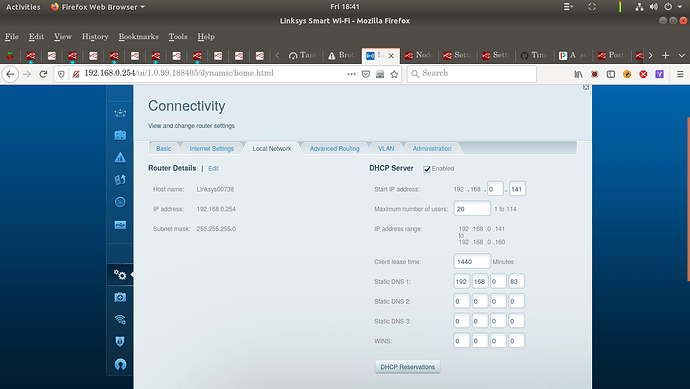Open the File menu
Screen dimensions: 690x389
click(x=12, y=37)
